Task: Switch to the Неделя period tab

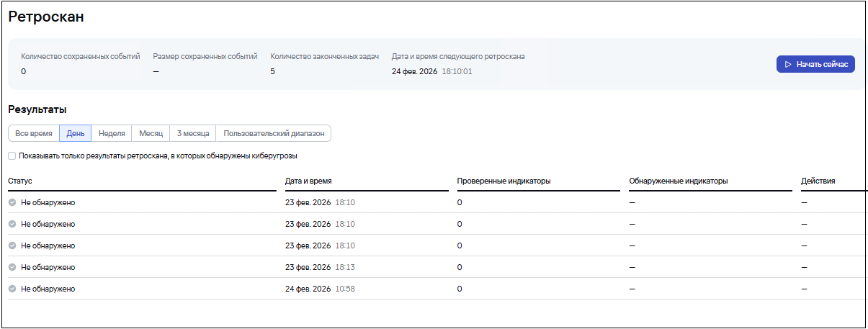Action: (x=112, y=133)
